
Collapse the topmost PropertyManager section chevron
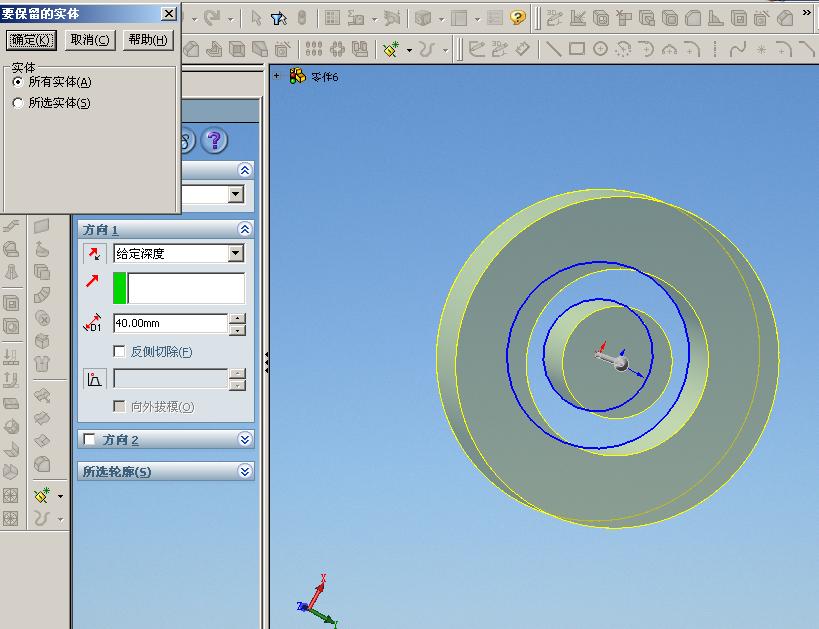click(x=245, y=170)
